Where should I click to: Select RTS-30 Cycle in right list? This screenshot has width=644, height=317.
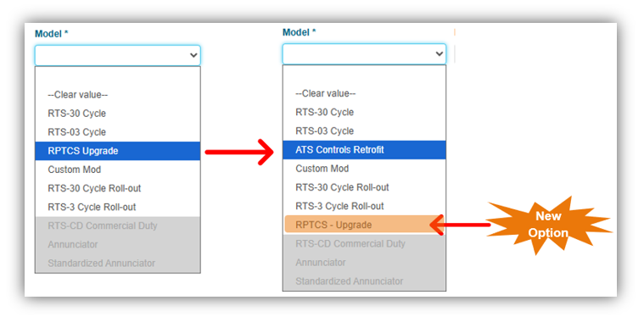[x=364, y=112]
